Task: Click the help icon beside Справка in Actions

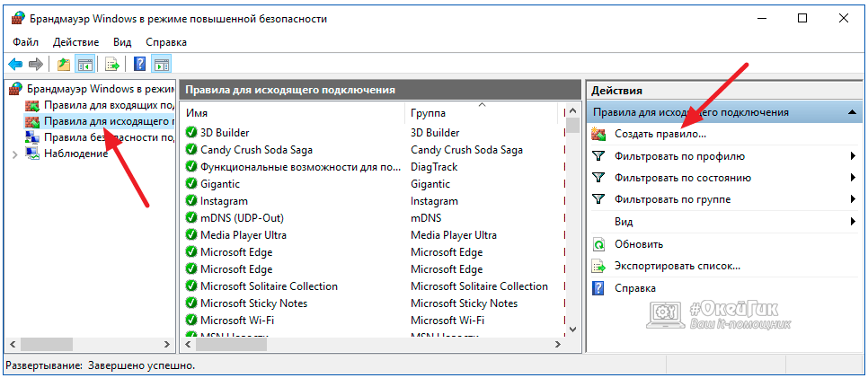Action: coord(598,288)
